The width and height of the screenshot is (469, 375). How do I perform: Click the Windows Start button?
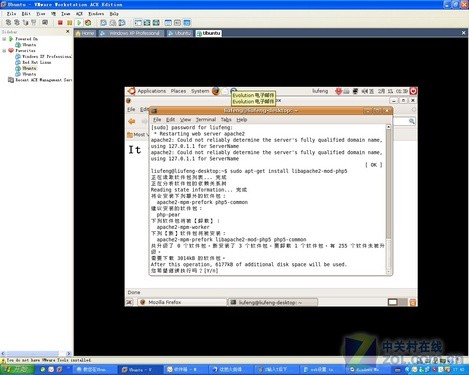(17, 369)
